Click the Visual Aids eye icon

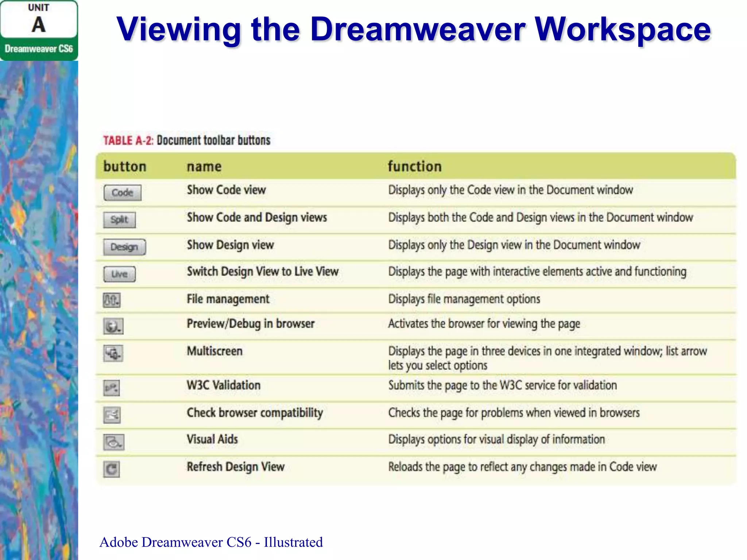(113, 442)
